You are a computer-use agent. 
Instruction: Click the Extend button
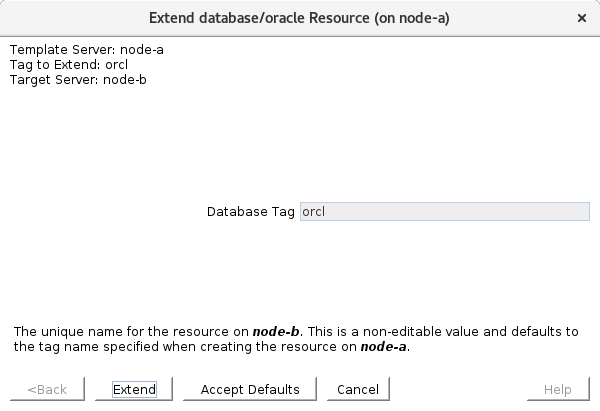click(135, 389)
